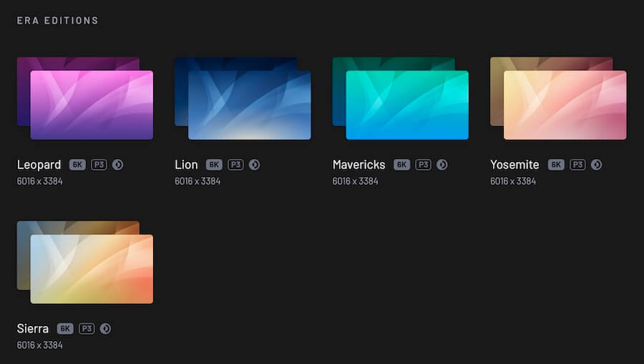The width and height of the screenshot is (644, 364).
Task: Click the 6016 x 3384 text under Sierra
Action: coord(40,345)
